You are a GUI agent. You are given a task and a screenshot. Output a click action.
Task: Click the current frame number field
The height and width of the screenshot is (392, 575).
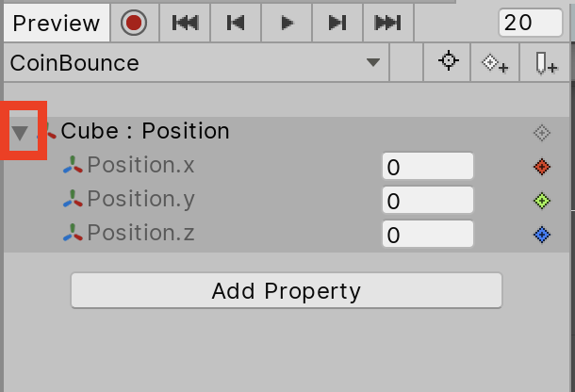pyautogui.click(x=530, y=24)
